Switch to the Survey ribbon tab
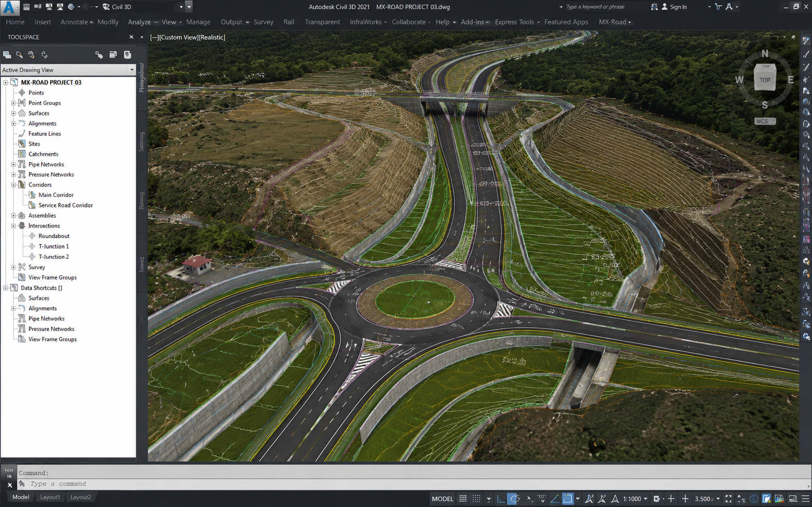The width and height of the screenshot is (812, 507). (264, 22)
